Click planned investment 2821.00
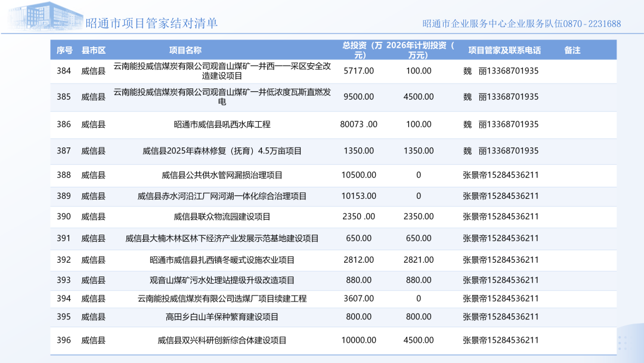The width and height of the screenshot is (644, 363). [x=419, y=260]
